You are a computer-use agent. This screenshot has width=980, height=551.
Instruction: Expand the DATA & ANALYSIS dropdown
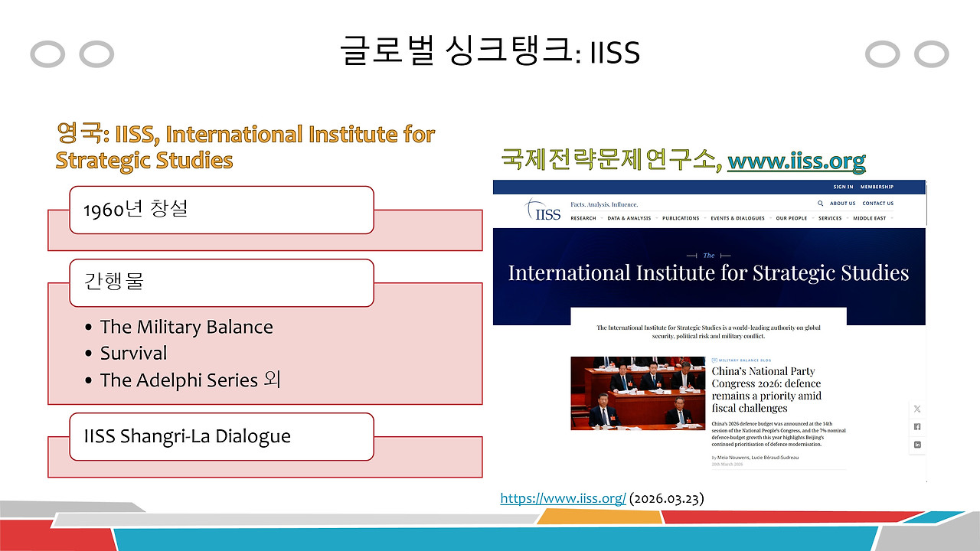pyautogui.click(x=628, y=217)
